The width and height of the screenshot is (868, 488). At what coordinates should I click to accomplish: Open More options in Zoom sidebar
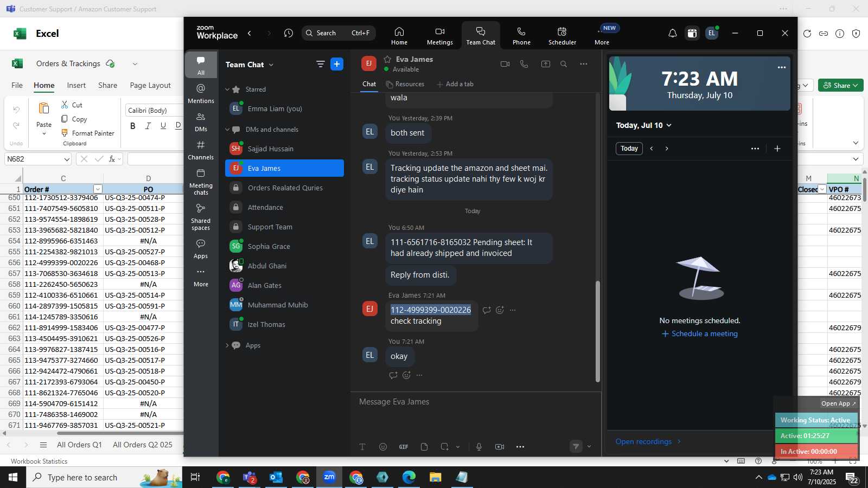[x=201, y=277]
